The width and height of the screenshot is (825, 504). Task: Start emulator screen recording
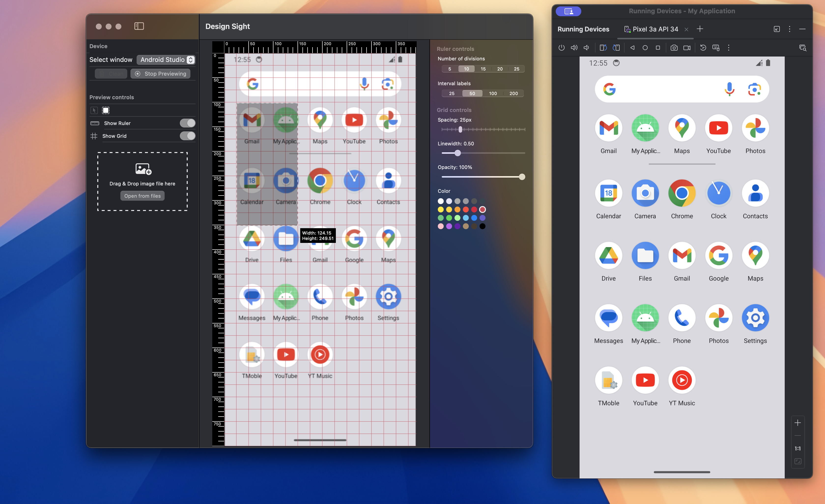coord(687,47)
